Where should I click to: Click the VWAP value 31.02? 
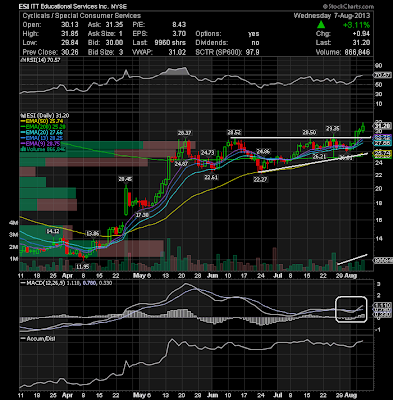click(177, 52)
